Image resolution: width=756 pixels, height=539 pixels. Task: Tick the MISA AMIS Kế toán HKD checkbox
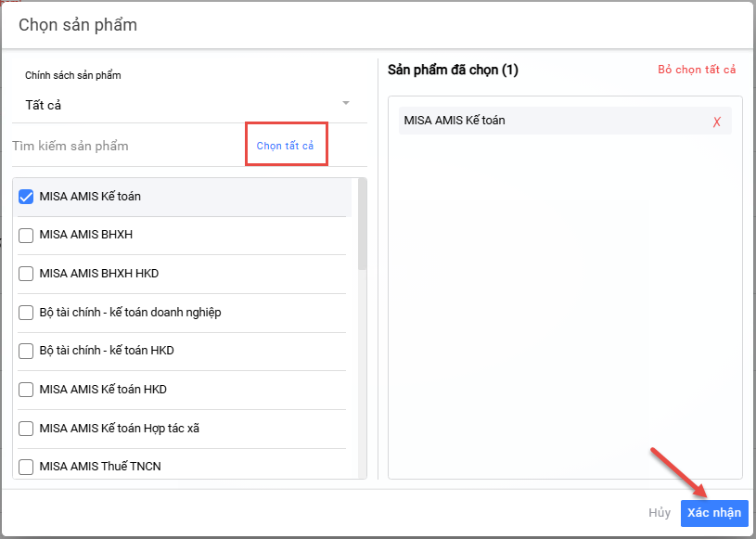point(26,390)
